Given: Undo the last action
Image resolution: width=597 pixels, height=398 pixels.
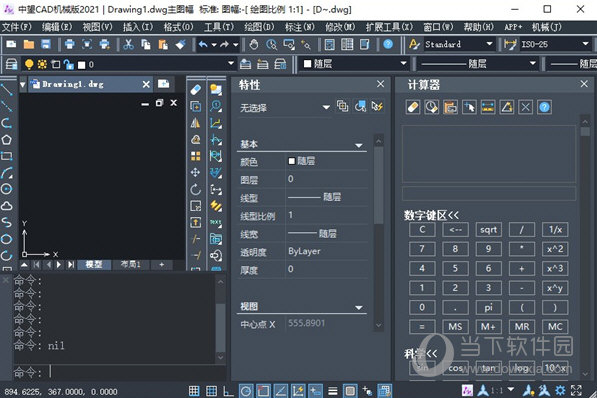Looking at the screenshot, I should (x=203, y=44).
